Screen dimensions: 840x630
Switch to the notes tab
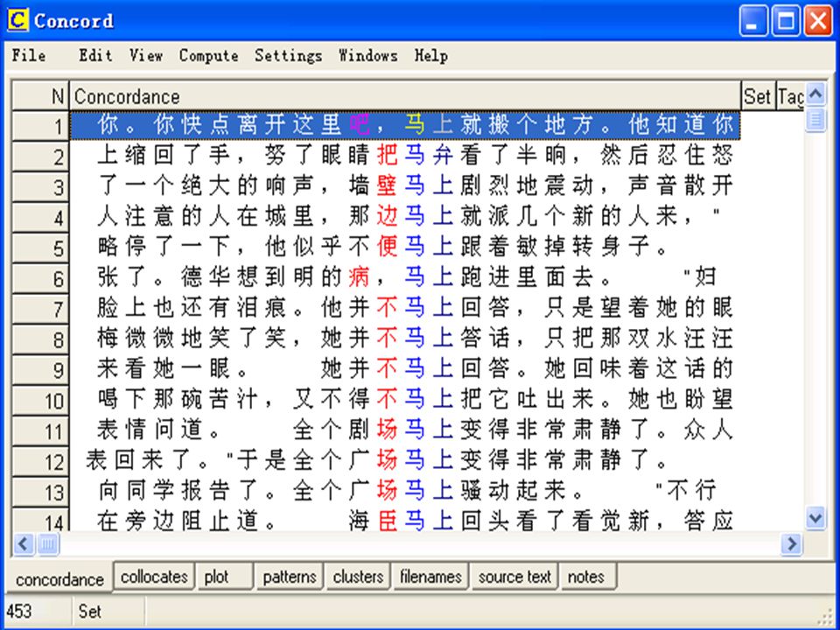[588, 577]
